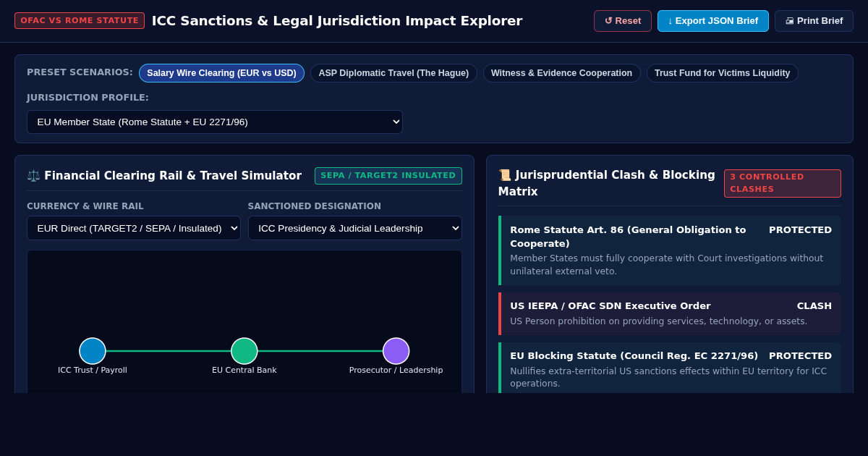Open the Jurisdiction Profile dropdown
Viewport: 868px width, 456px height.
[215, 122]
